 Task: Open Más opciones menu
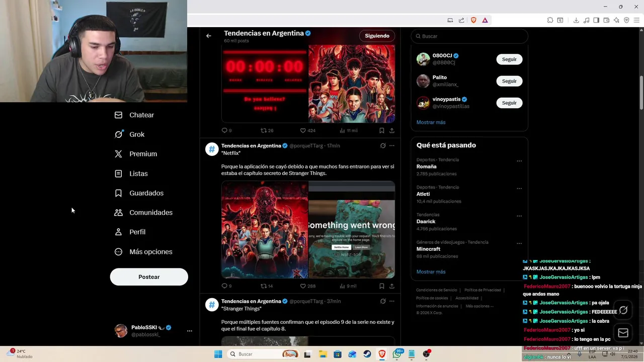coord(143,252)
